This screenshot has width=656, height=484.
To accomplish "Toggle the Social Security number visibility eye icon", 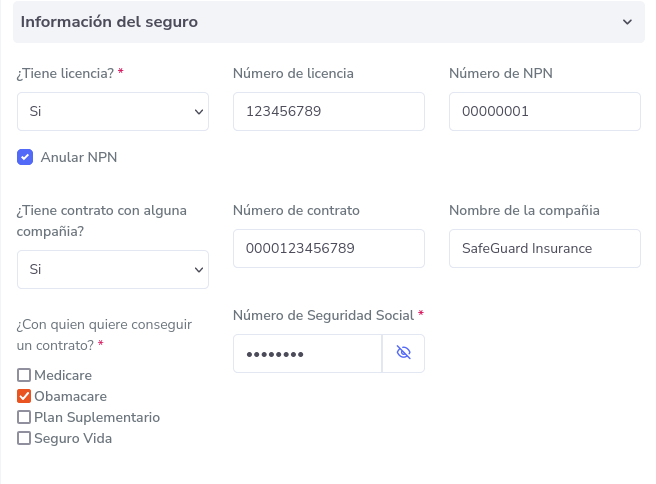I will coord(403,354).
